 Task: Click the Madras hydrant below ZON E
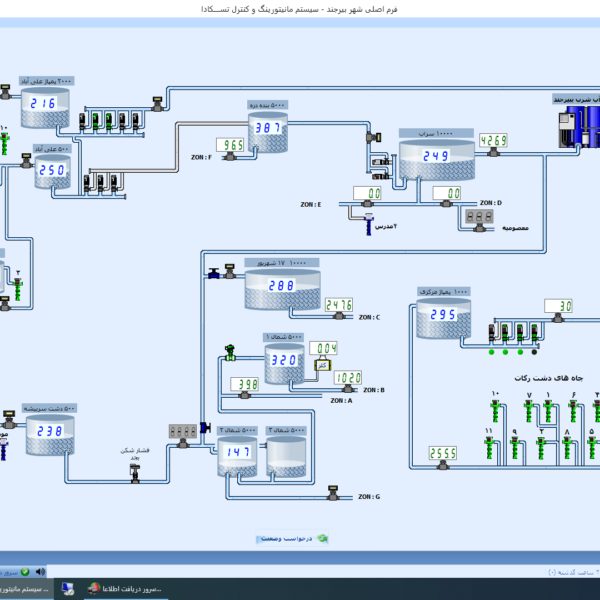click(369, 217)
